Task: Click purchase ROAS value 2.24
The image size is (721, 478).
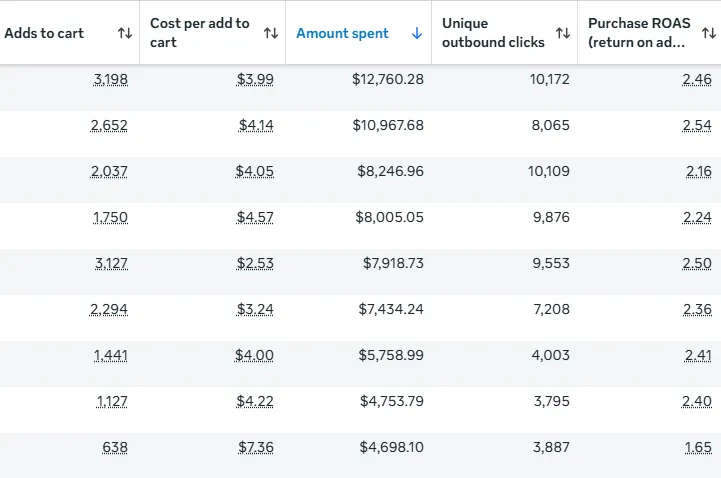Action: point(697,217)
